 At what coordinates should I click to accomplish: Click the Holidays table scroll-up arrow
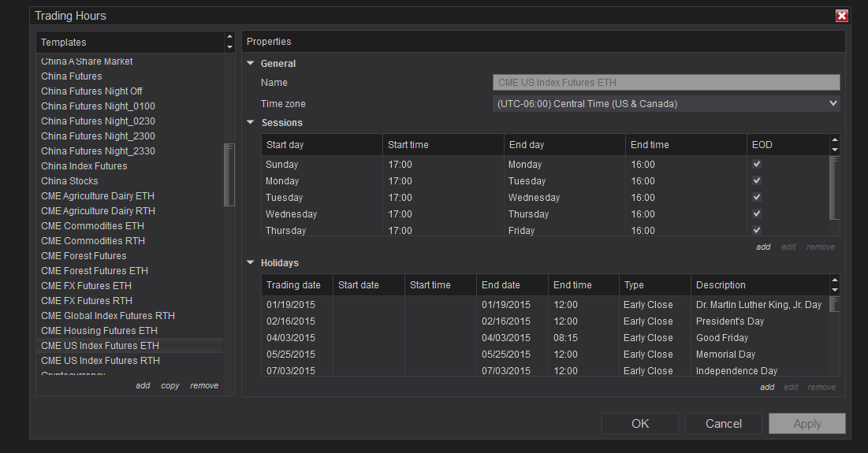[x=835, y=280]
